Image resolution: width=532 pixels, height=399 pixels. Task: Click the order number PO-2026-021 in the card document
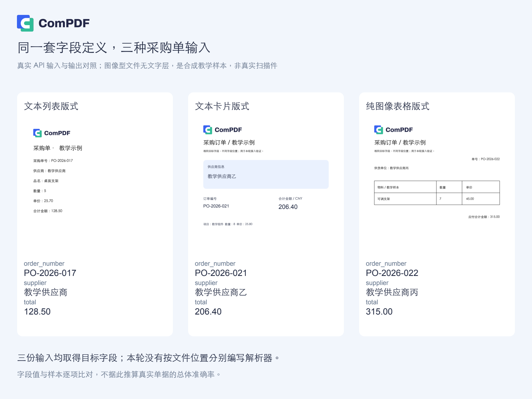pos(216,206)
